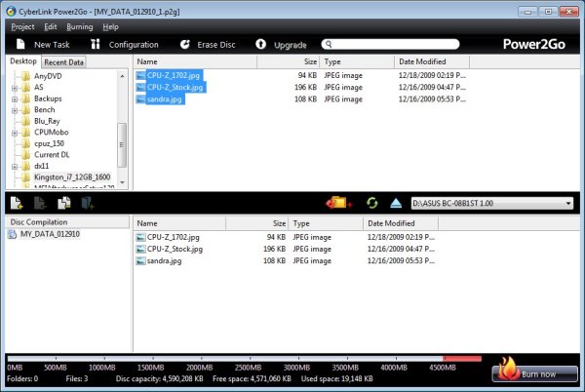
Task: Expand the AS folder node
Action: [x=15, y=88]
